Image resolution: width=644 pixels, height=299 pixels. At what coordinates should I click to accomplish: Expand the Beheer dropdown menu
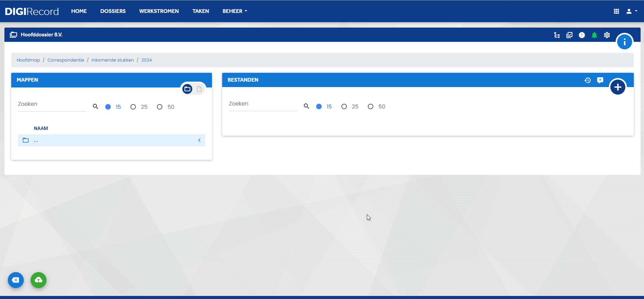tap(235, 11)
